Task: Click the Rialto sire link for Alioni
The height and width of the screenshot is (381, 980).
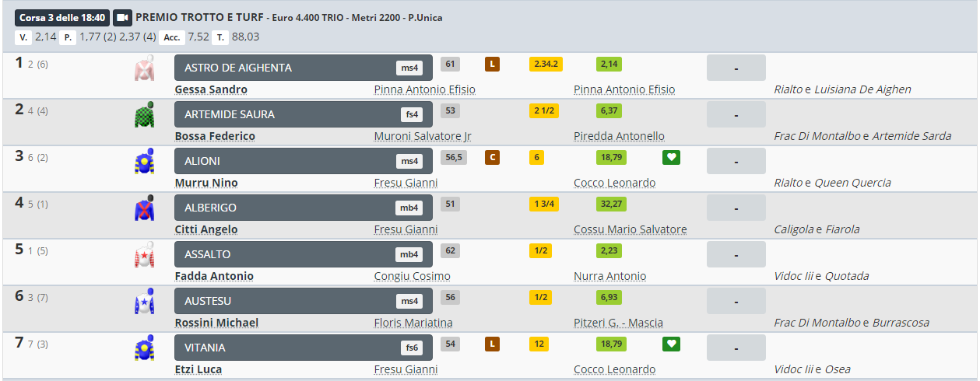Action: click(x=788, y=183)
